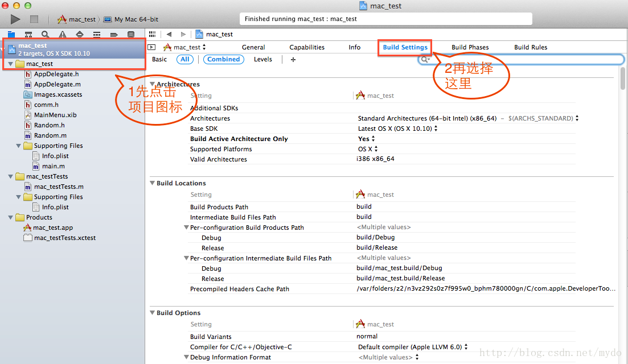This screenshot has width=628, height=364.
Task: Change the Base SDK popup value
Action: click(397, 129)
